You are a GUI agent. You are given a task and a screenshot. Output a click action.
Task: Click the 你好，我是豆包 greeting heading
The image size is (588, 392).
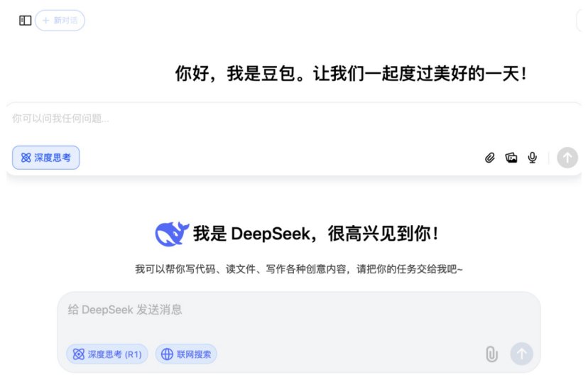point(351,74)
